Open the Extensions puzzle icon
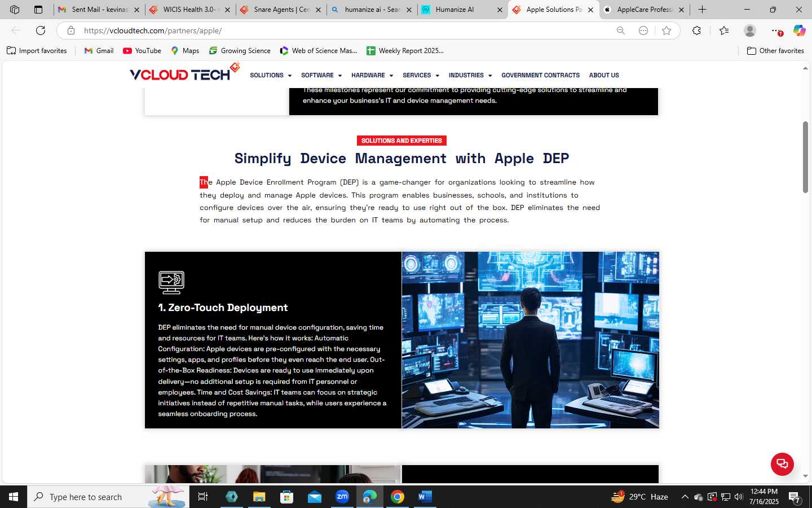Viewport: 812px width, 508px height. tap(697, 30)
